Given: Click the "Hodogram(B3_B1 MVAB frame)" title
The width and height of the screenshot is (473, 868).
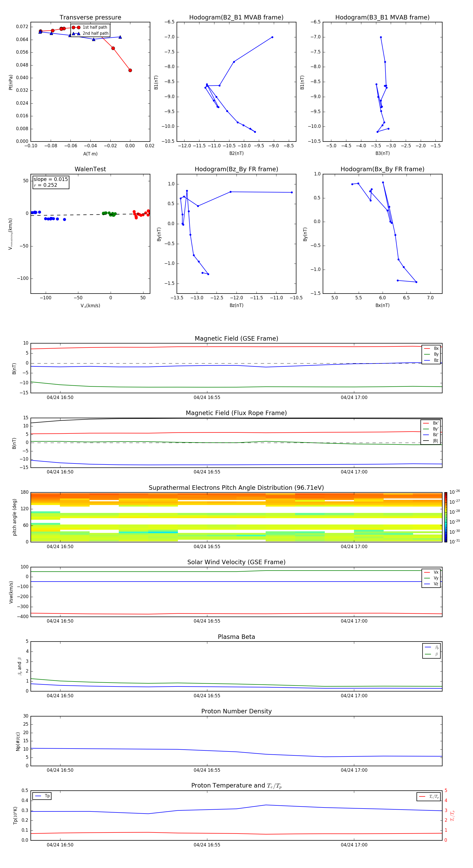Looking at the screenshot, I should point(382,18).
